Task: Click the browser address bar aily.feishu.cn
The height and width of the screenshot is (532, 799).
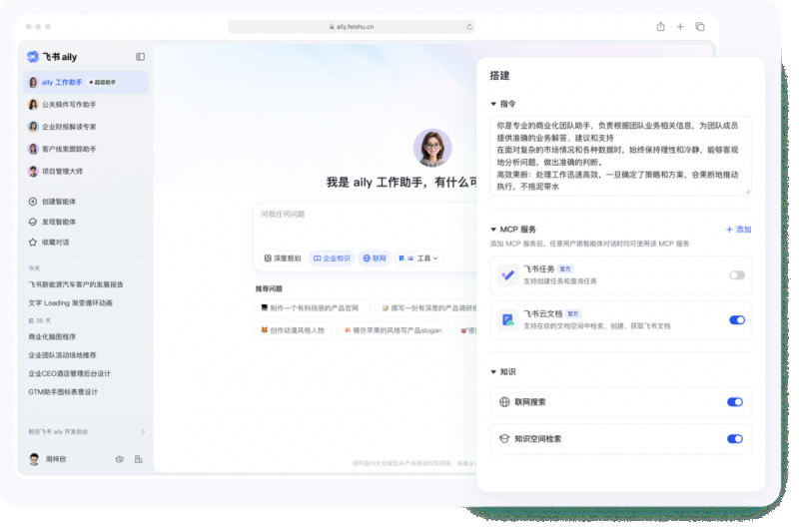Action: pyautogui.click(x=352, y=27)
